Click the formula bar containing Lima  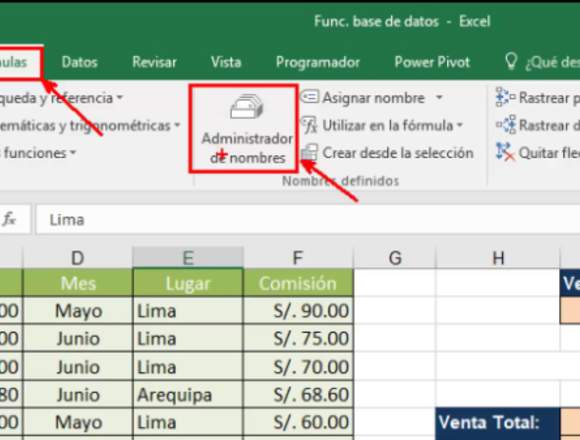(308, 220)
